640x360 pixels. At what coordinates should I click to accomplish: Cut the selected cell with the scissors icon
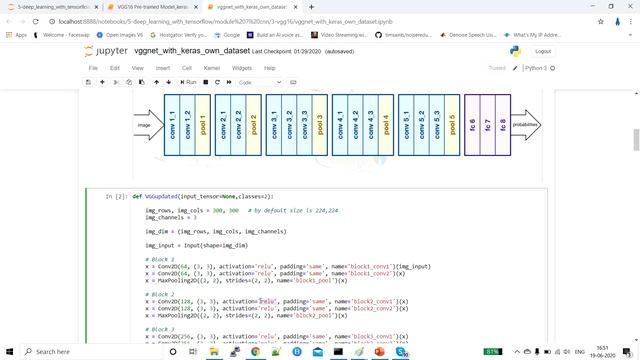(x=116, y=82)
